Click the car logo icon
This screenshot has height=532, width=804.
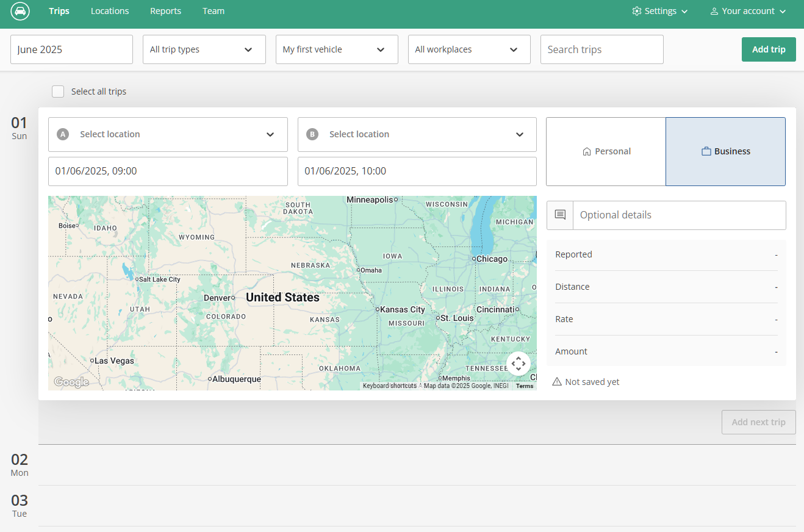pos(20,11)
